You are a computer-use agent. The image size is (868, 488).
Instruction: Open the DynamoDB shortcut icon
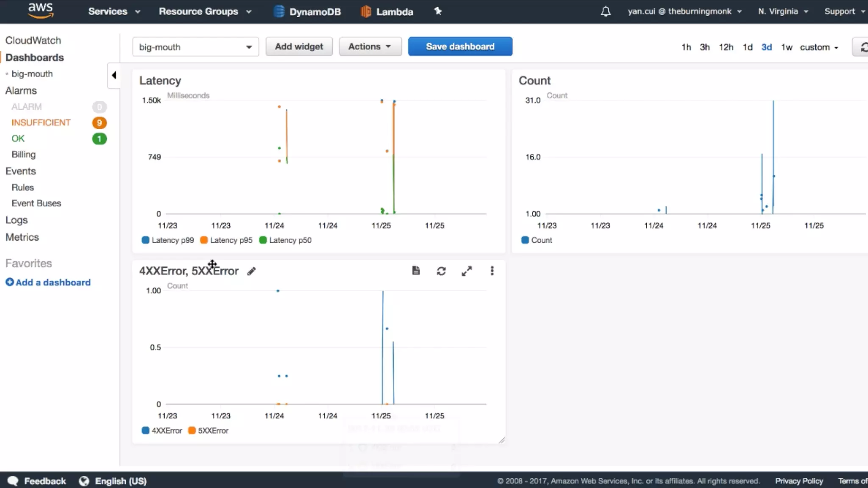point(279,11)
